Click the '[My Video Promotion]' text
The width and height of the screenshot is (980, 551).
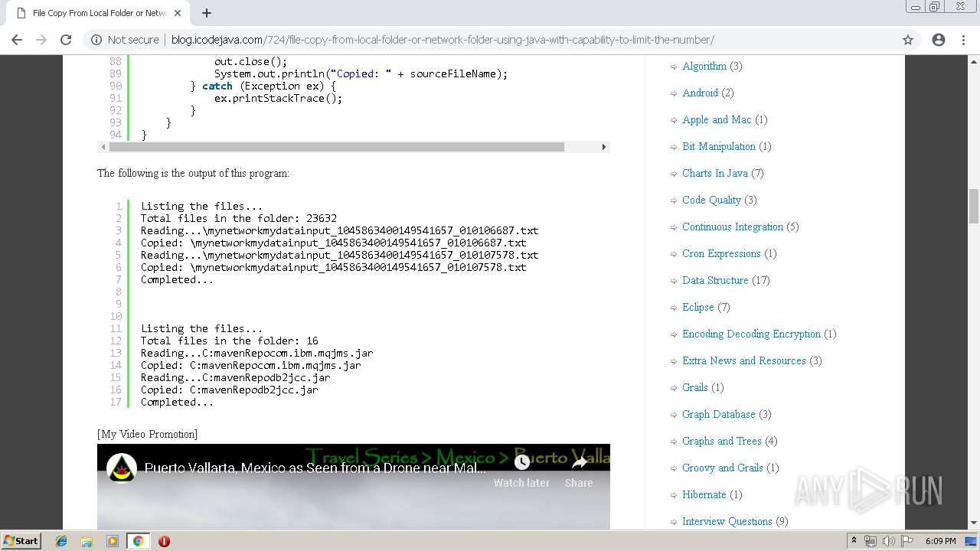(x=147, y=434)
